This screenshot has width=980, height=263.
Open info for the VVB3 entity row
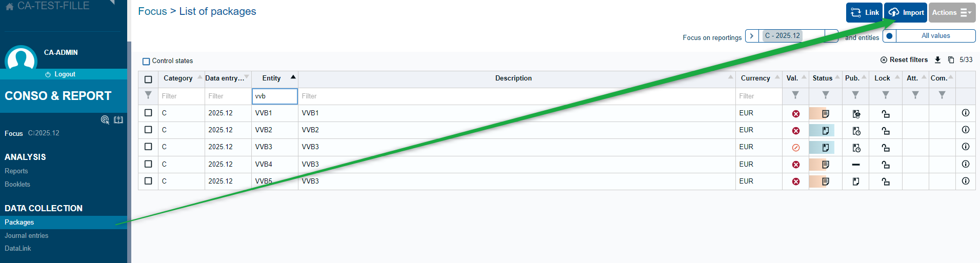point(966,147)
